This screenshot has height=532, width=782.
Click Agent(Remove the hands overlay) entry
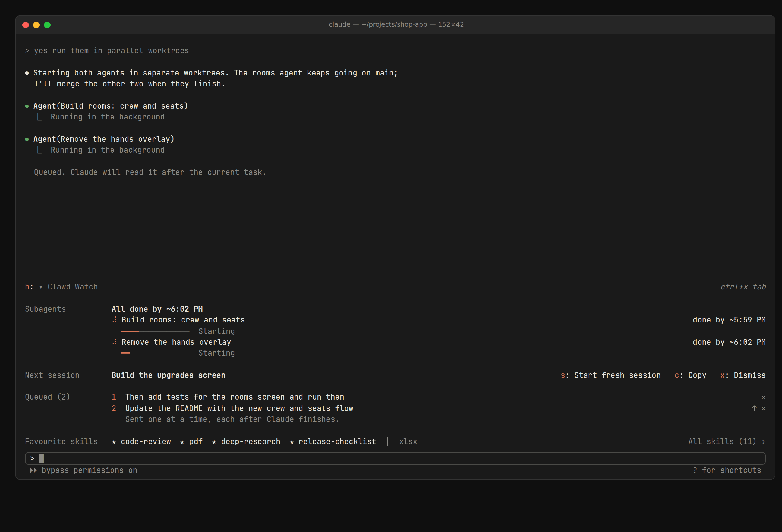(104, 139)
